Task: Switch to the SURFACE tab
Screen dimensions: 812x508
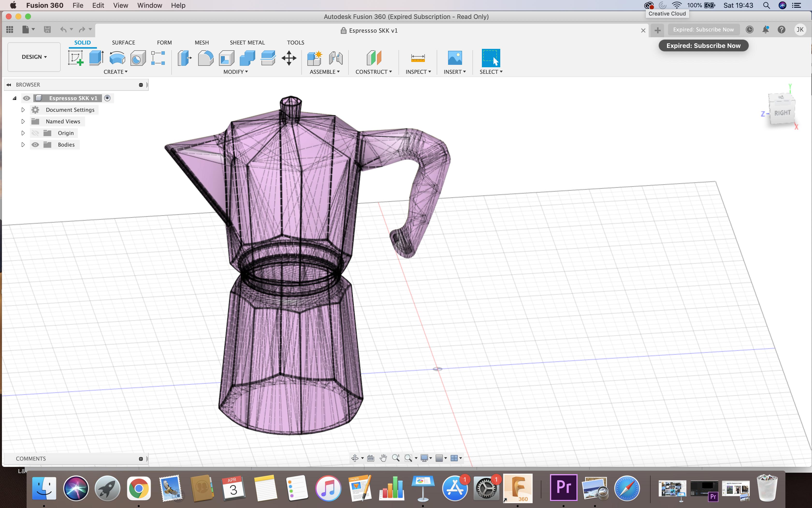Action: [123, 43]
